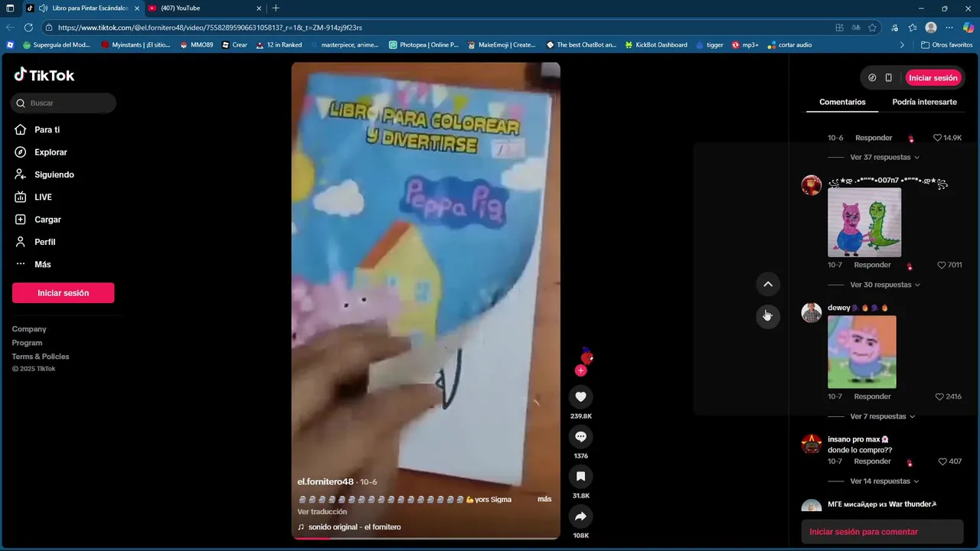Expand Ver 30 respuestas
Image resolution: width=980 pixels, height=551 pixels.
(884, 285)
